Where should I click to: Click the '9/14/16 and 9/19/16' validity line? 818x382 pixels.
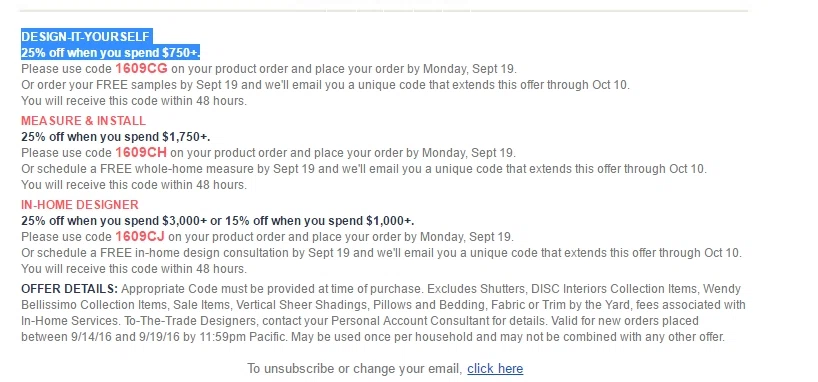coord(373,337)
